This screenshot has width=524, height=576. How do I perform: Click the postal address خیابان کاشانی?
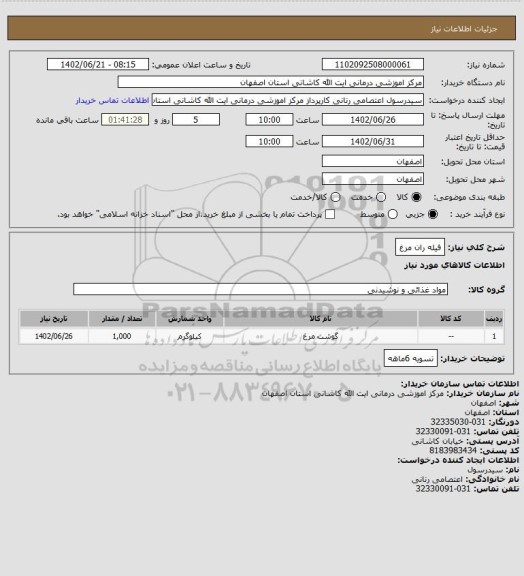pos(438,441)
